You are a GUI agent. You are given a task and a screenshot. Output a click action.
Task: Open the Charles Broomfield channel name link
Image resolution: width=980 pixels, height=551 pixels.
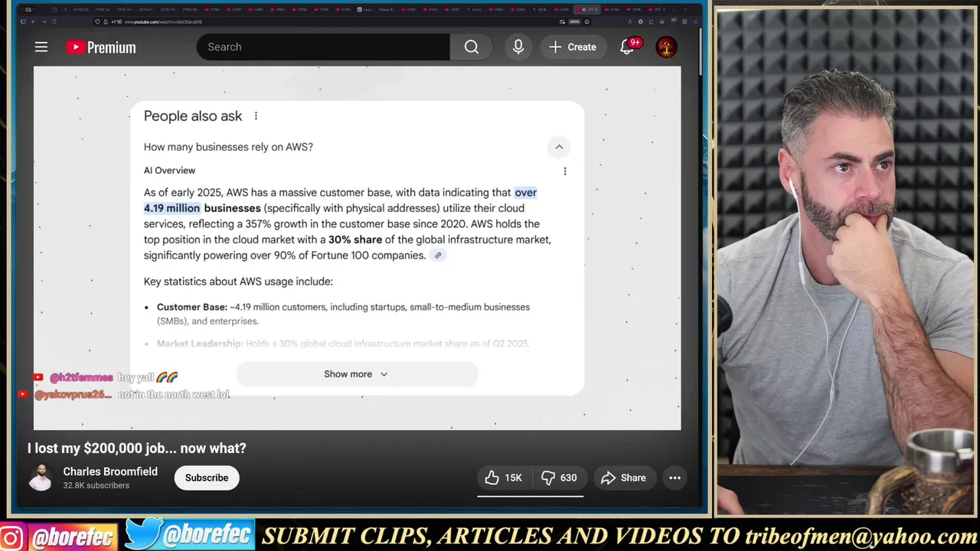[110, 471]
